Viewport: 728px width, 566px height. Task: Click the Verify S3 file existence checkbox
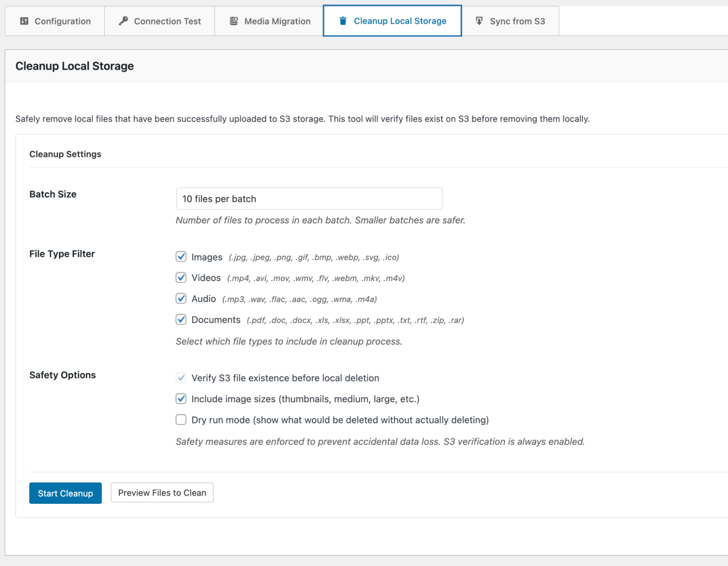pyautogui.click(x=181, y=378)
